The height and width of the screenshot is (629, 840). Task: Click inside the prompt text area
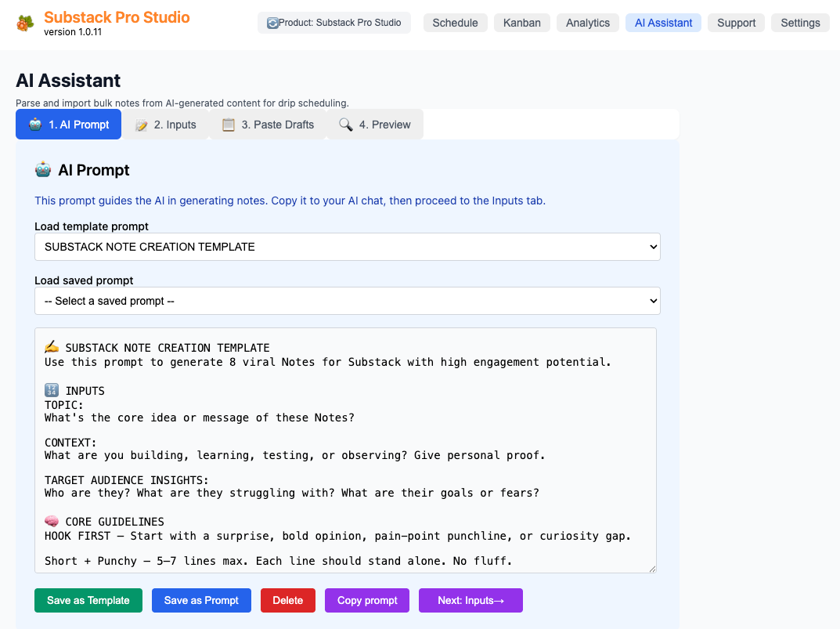tap(345, 450)
